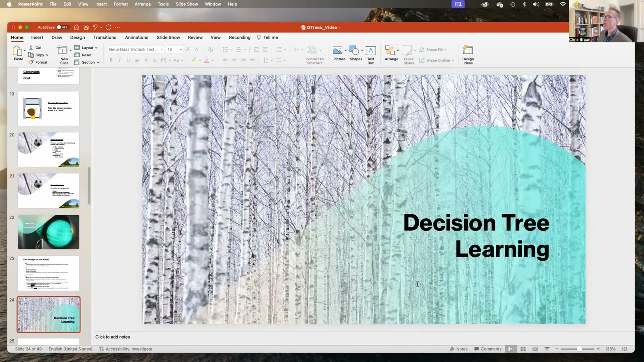The image size is (644, 362).
Task: Open the Transitions ribbon tab
Action: pos(105,37)
